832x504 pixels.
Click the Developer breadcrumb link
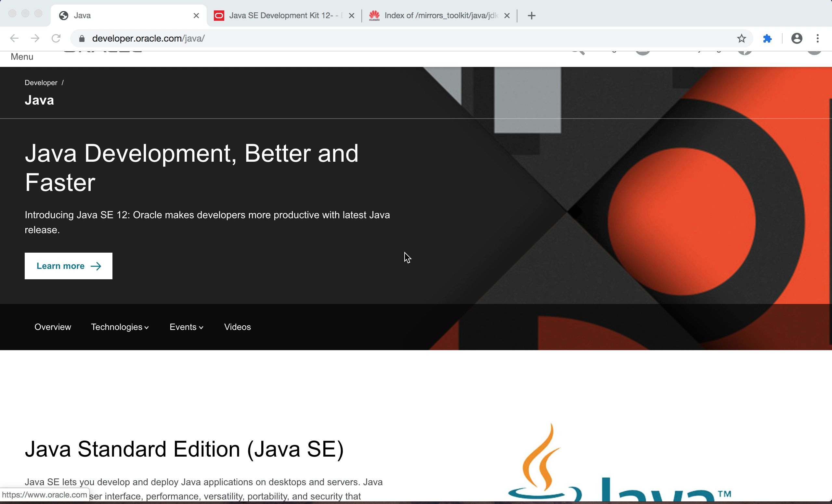coord(41,83)
